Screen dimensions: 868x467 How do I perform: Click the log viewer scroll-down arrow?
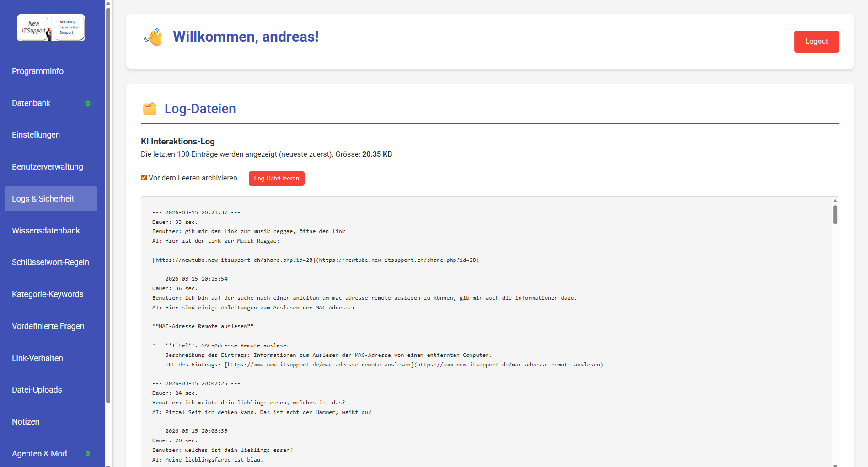pos(835,465)
